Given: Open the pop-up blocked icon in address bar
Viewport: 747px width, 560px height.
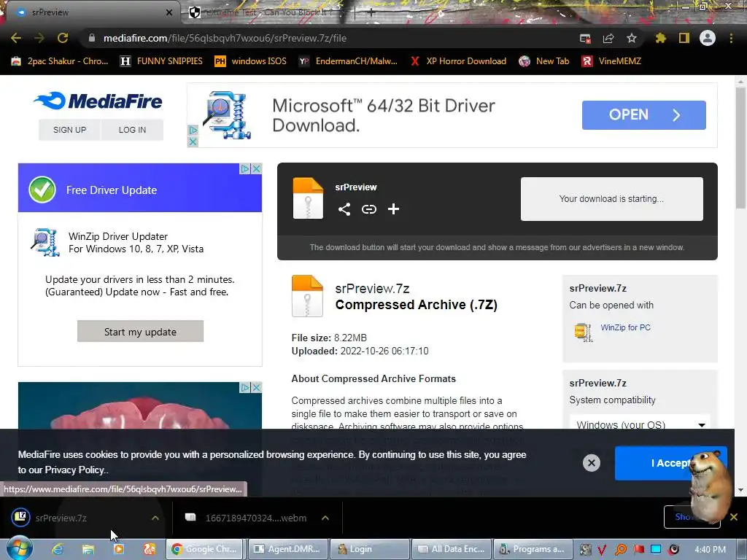Looking at the screenshot, I should (586, 39).
